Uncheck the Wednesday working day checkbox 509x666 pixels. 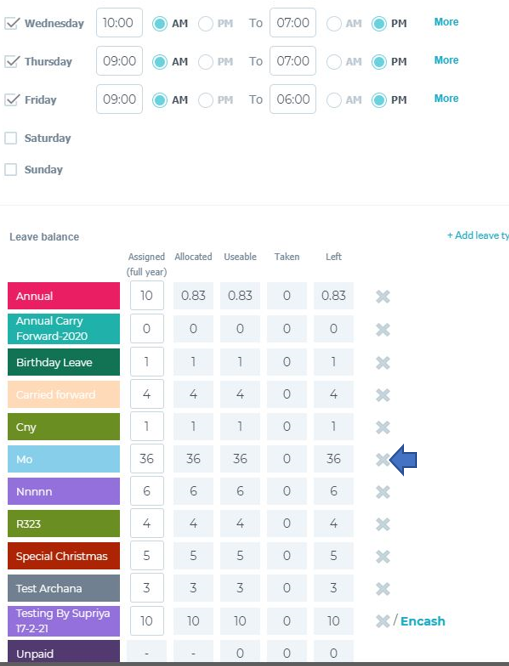coord(11,23)
